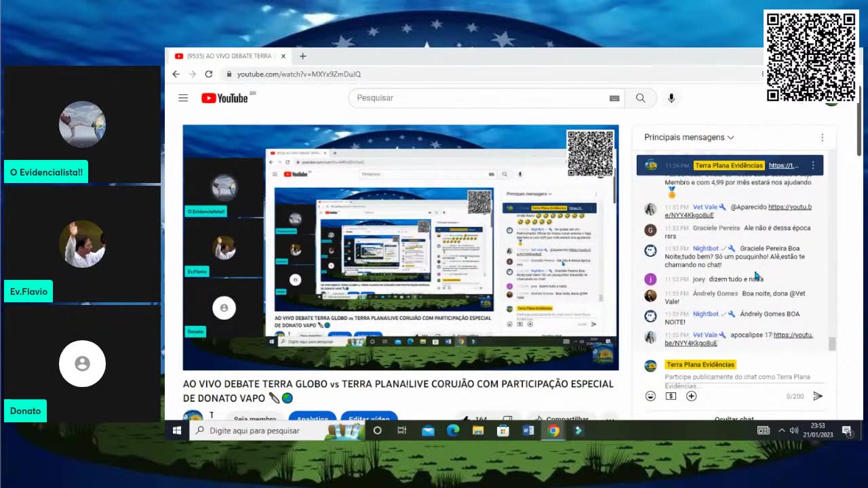
Task: Click the O Evidencialista participant avatar
Action: (x=82, y=125)
